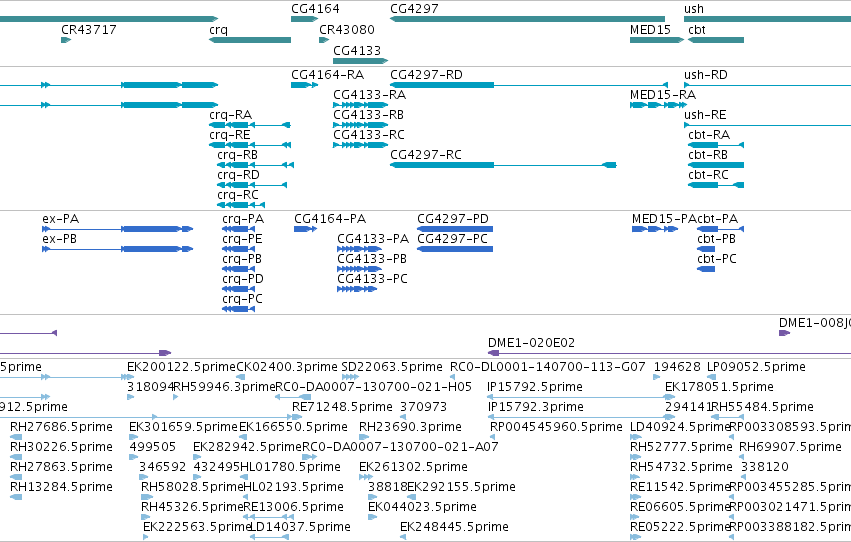Open transcript CG4133-RA

360,105
